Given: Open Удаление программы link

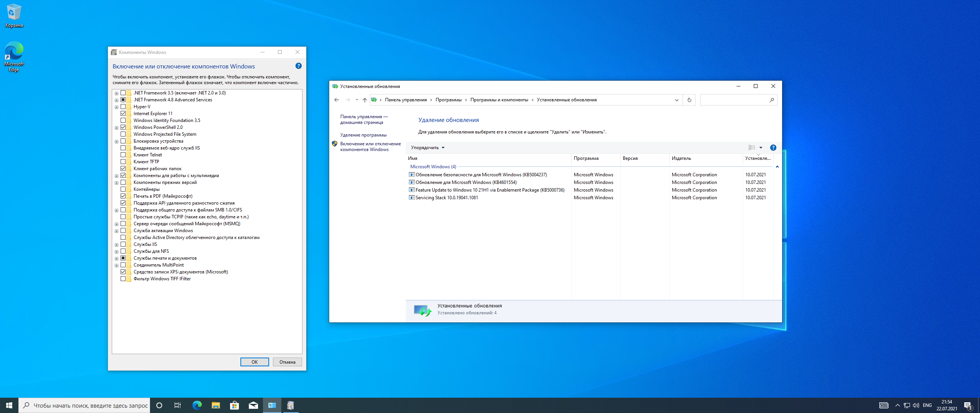Looking at the screenshot, I should (363, 135).
